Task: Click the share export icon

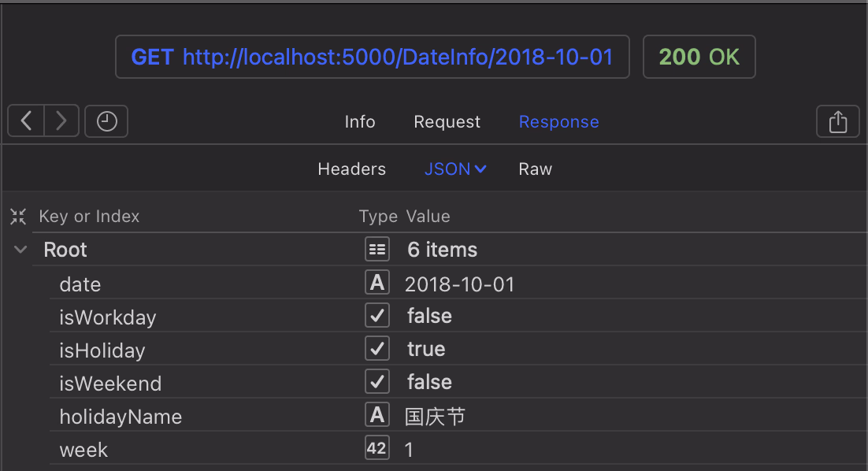Action: [x=838, y=121]
